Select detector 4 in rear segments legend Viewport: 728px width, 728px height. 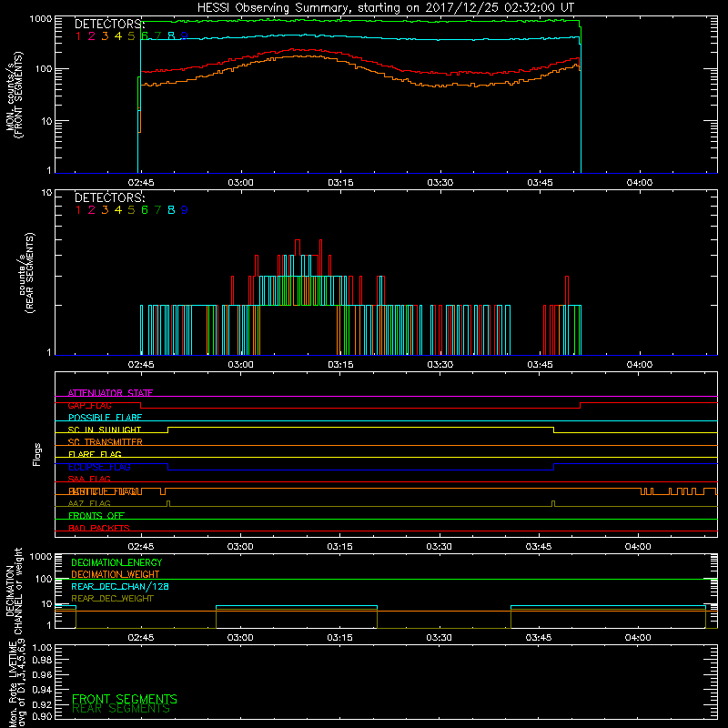(x=118, y=210)
